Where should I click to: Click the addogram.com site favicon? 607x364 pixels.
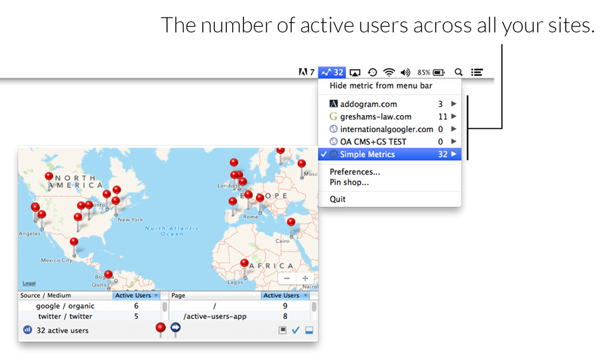[x=333, y=104]
